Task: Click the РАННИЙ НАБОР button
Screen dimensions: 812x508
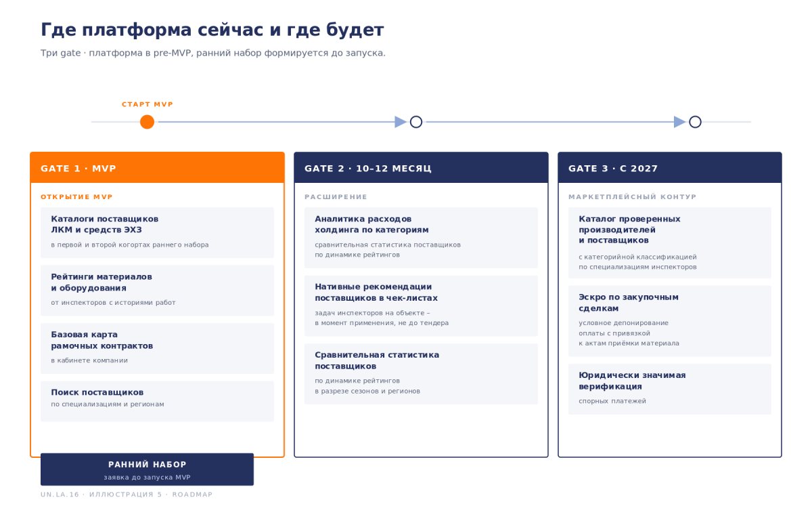Action: tap(147, 469)
